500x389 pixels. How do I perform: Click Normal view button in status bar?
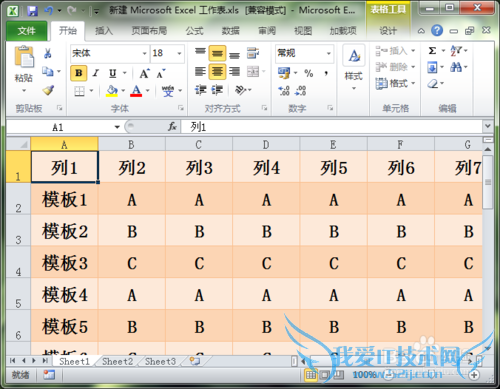click(311, 375)
